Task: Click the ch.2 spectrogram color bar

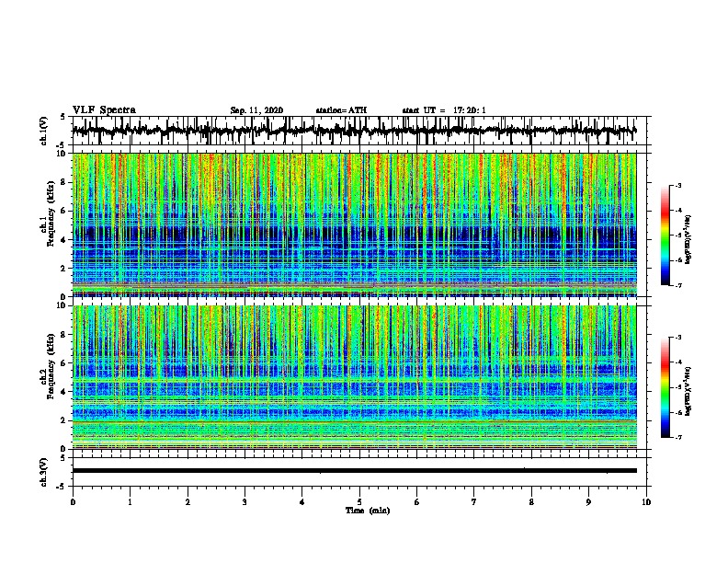Action: tap(665, 387)
